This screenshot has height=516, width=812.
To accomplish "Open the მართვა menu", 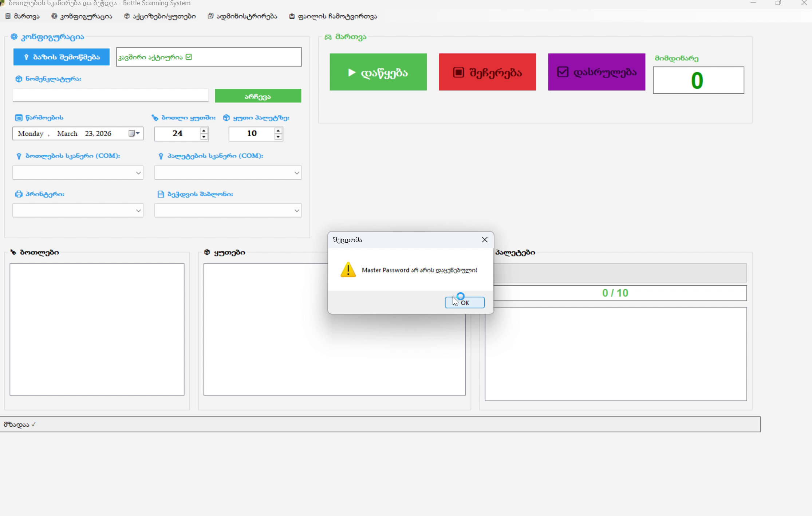I will (x=23, y=16).
